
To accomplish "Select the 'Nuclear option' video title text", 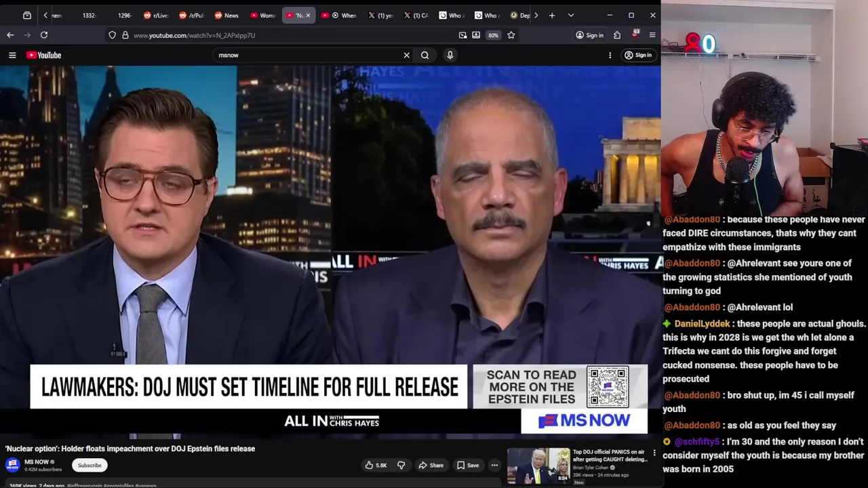I will (x=130, y=449).
